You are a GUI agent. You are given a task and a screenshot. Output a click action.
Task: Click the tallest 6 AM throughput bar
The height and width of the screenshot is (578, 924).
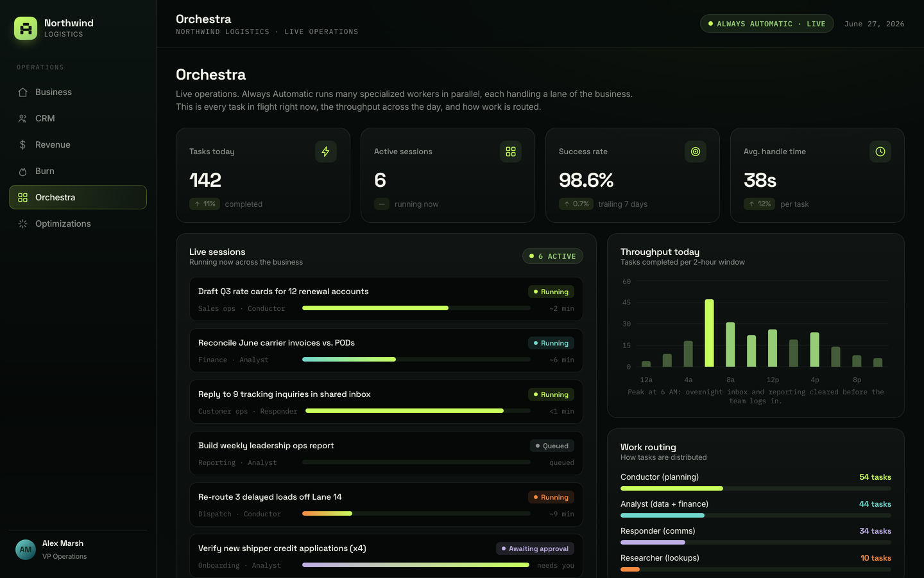coord(709,333)
